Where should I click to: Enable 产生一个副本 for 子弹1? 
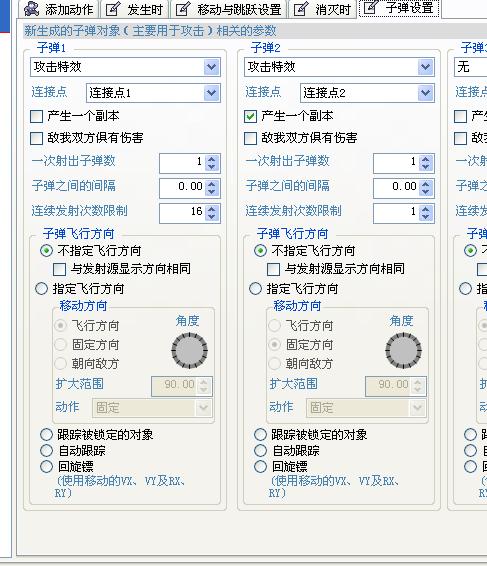pos(36,117)
